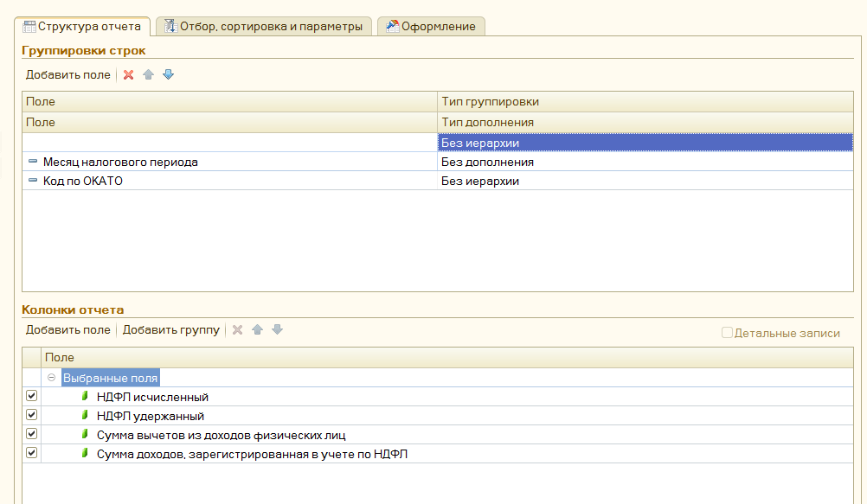Collapse the Выбранные поля tree node
Screen dimensions: 867x504
click(x=52, y=378)
